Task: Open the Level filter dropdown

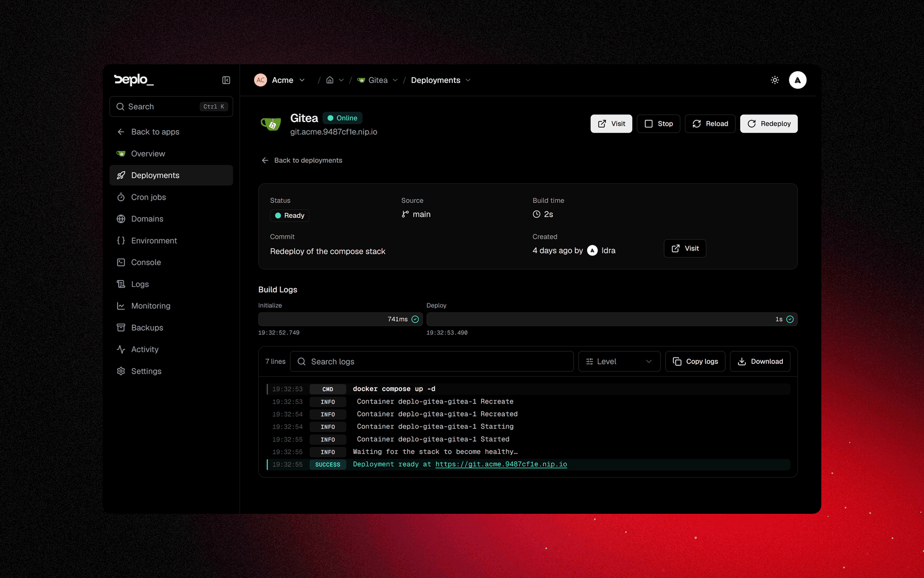Action: point(619,362)
